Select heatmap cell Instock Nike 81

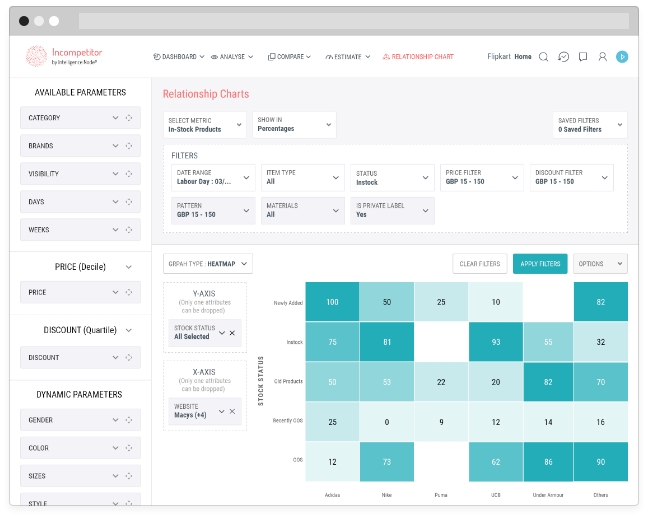(387, 342)
